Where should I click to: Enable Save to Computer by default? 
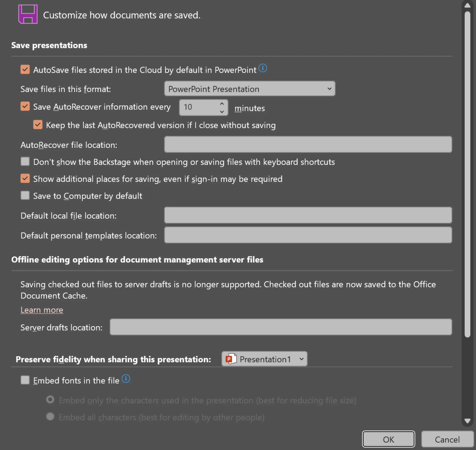25,195
